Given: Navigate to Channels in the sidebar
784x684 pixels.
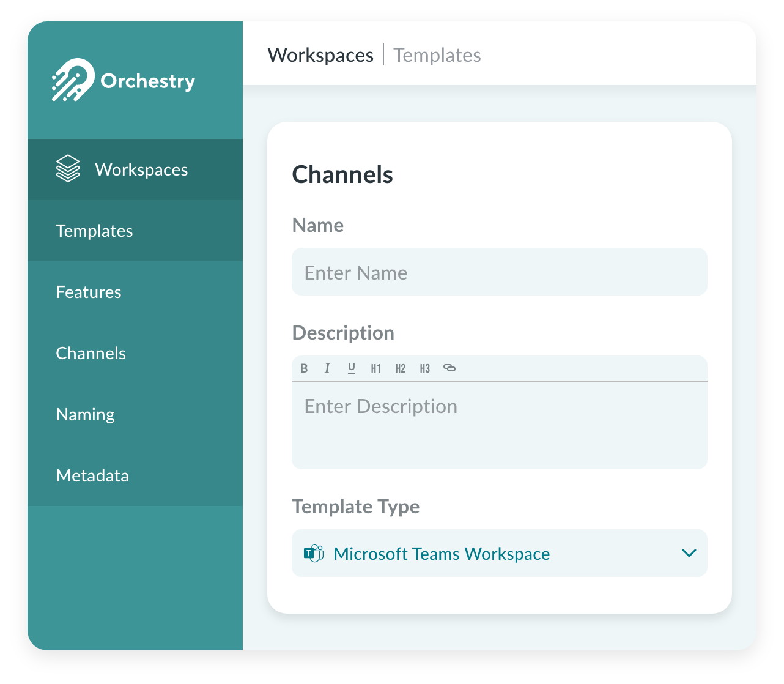Looking at the screenshot, I should [91, 353].
